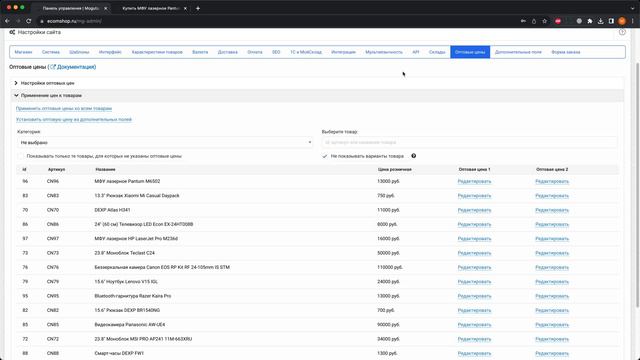640x360 pixels.
Task: Select the product name 'Рюкзак Xiaomi Mi Casual Daypack'
Action: [x=137, y=196]
